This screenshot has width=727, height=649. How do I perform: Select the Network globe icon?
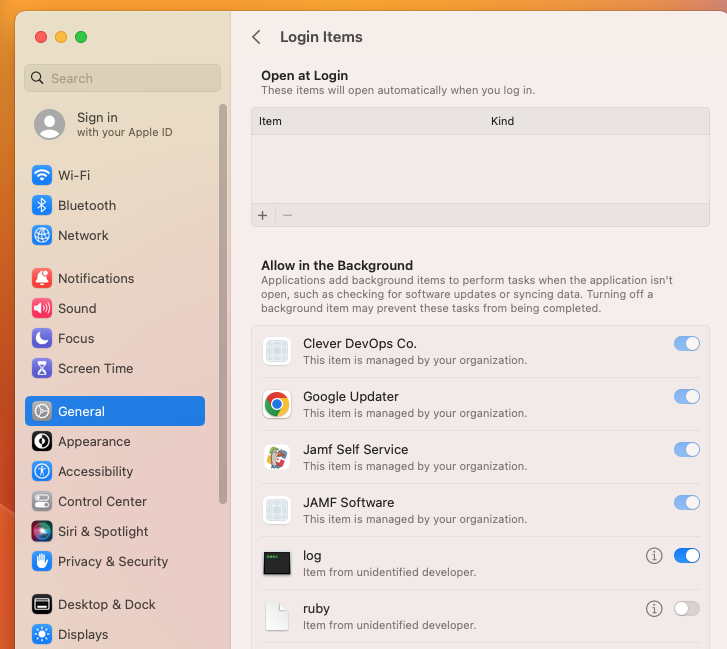[42, 235]
